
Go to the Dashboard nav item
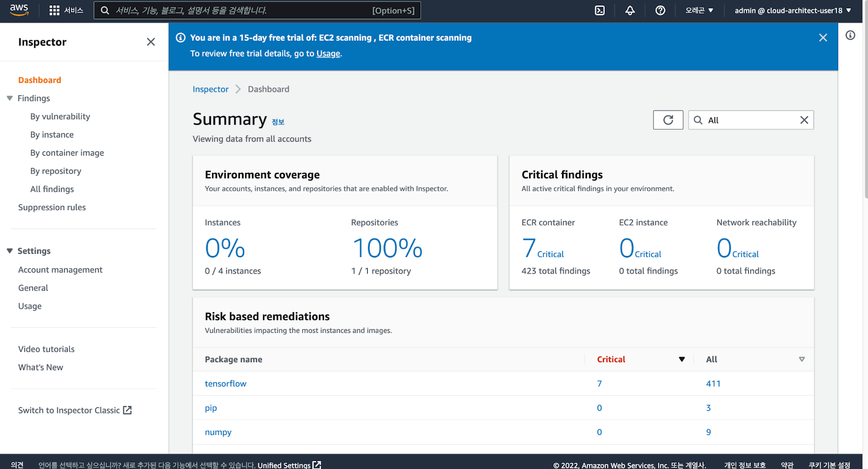pos(40,80)
